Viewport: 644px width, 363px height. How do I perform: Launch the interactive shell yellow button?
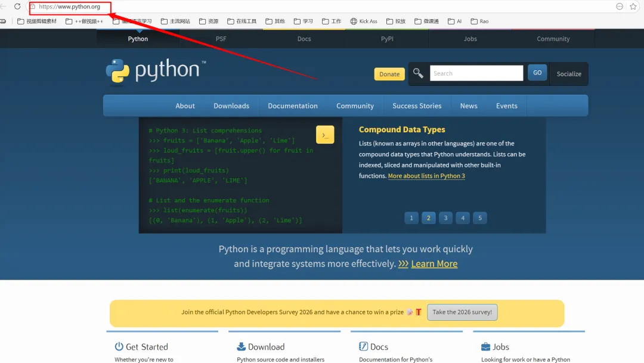point(325,135)
